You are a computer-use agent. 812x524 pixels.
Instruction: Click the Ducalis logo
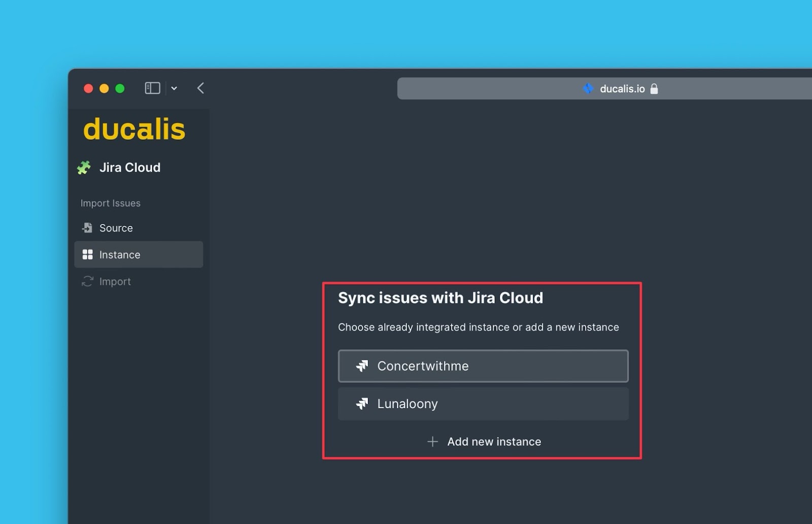pyautogui.click(x=134, y=129)
